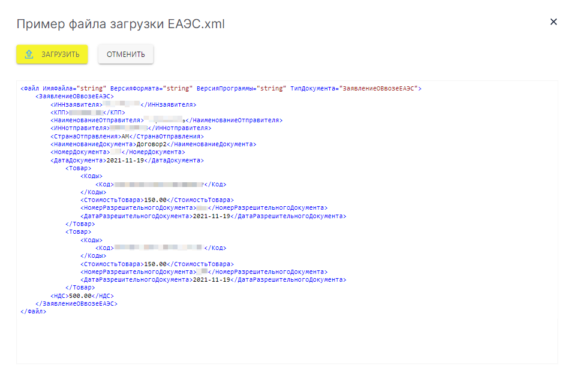This screenshot has height=392, width=571.
Task: Click the НаименованиеОтправителя line
Action: click(166, 120)
